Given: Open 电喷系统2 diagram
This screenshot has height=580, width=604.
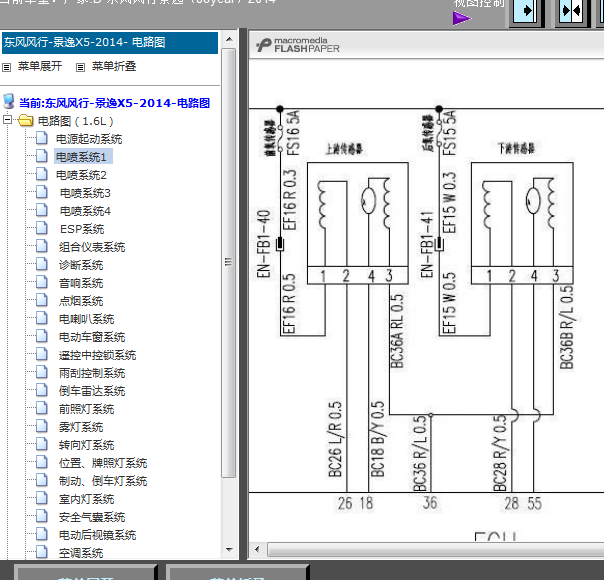Looking at the screenshot, I should (81, 175).
